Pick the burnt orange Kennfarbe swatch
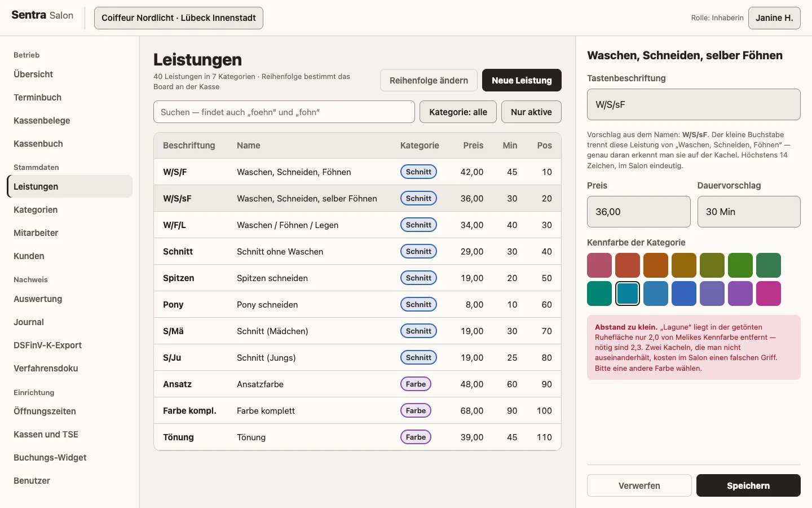Screen dimensions: 812x508 point(656,265)
